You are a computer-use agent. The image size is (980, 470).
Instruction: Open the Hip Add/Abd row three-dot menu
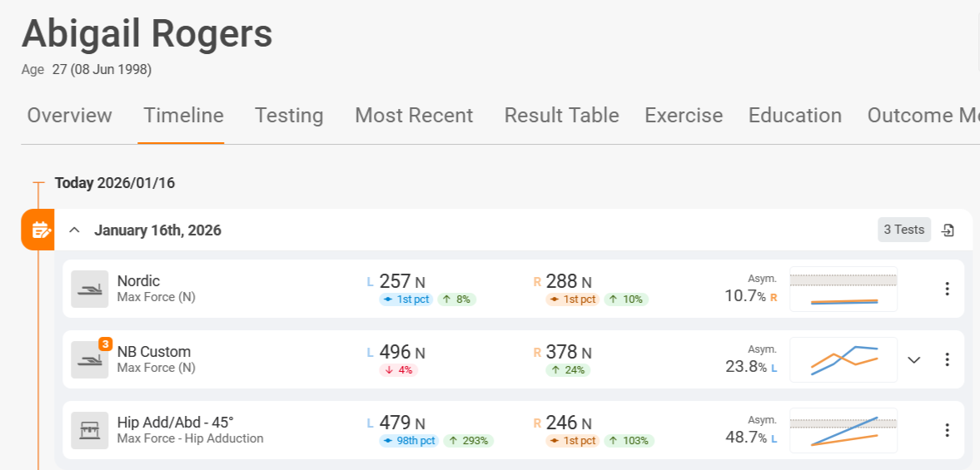[x=947, y=431]
